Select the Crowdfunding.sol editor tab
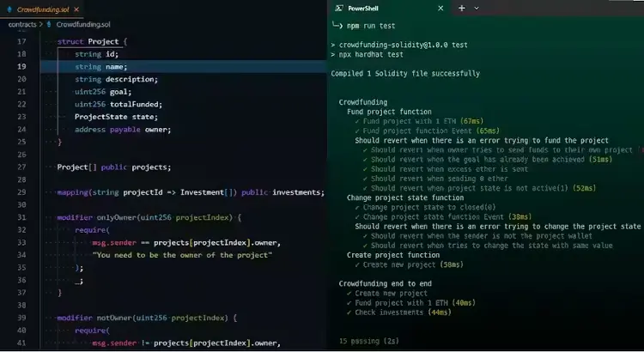Viewport: 644px width, 352px height. (42, 9)
